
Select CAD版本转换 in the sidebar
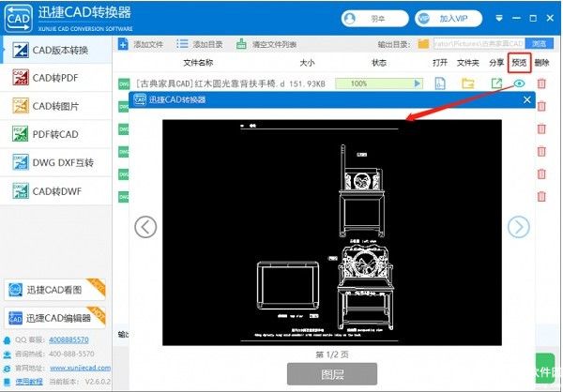pos(56,50)
